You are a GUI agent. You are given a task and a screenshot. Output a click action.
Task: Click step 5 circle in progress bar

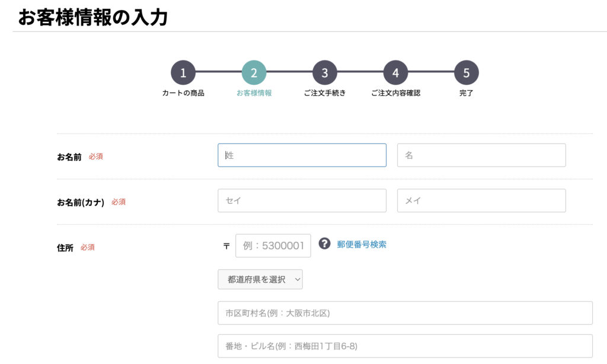coord(467,73)
